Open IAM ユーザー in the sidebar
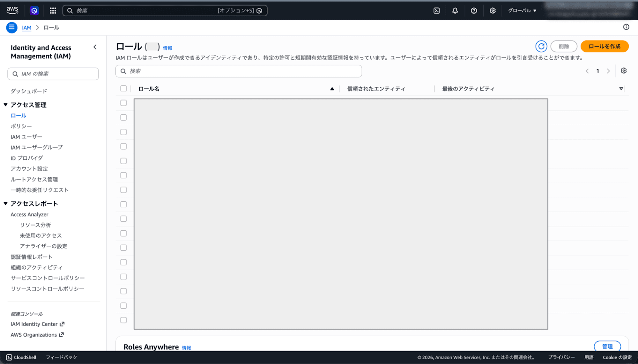The height and width of the screenshot is (364, 638). [x=26, y=137]
